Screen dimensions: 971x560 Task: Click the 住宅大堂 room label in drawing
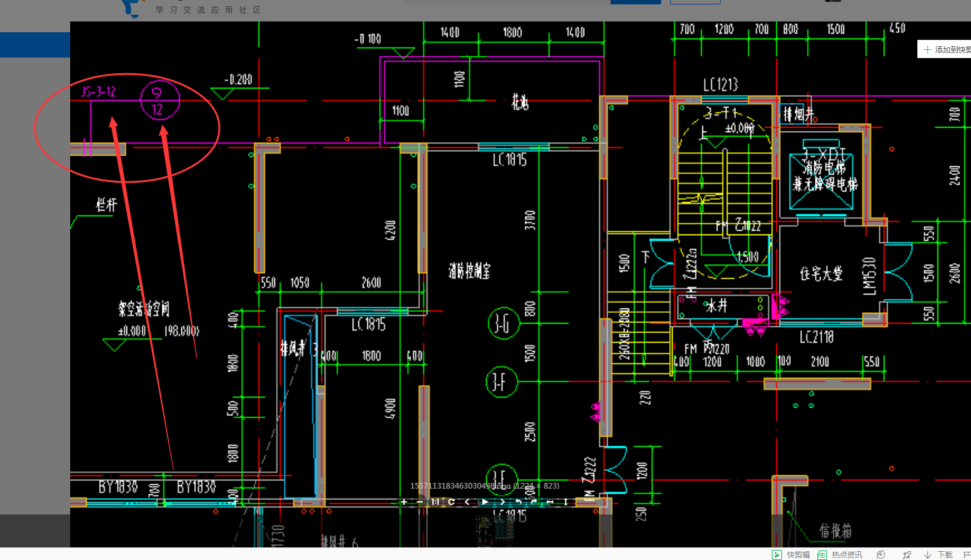821,274
